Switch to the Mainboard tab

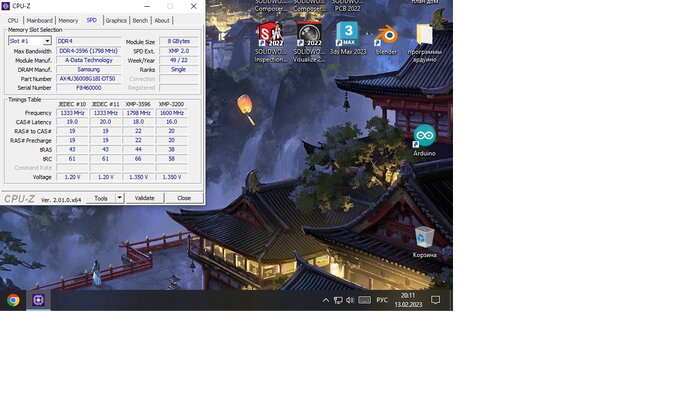(39, 21)
